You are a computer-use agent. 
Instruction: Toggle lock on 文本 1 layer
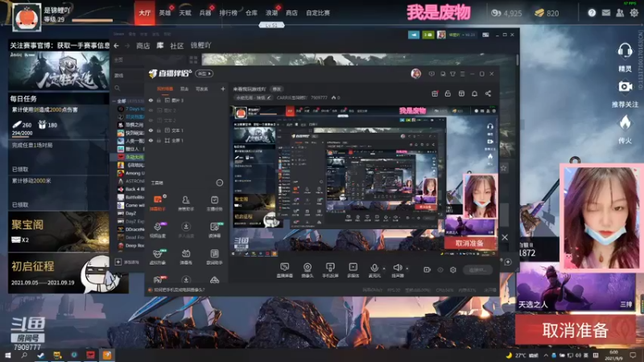159,130
